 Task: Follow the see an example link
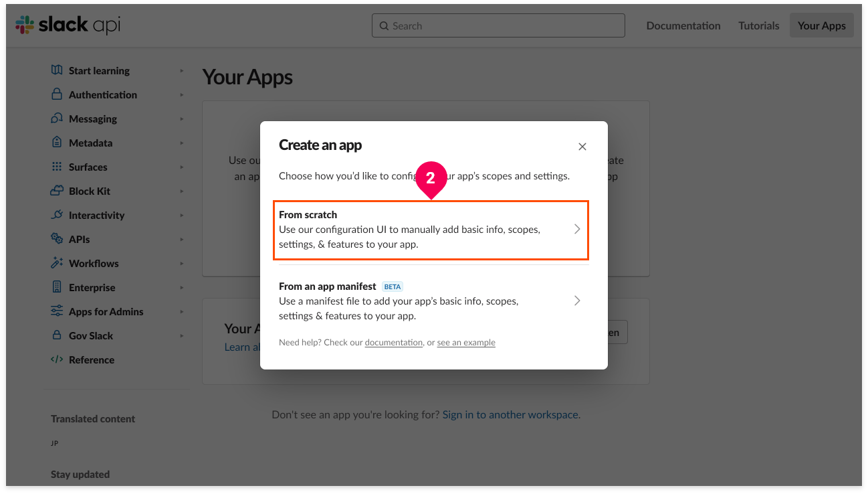(466, 342)
